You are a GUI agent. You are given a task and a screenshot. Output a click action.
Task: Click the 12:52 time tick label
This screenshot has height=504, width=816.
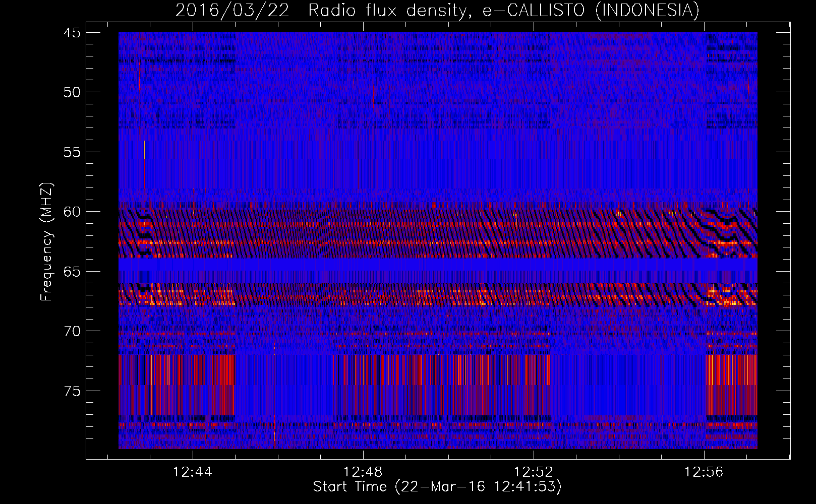click(x=534, y=472)
